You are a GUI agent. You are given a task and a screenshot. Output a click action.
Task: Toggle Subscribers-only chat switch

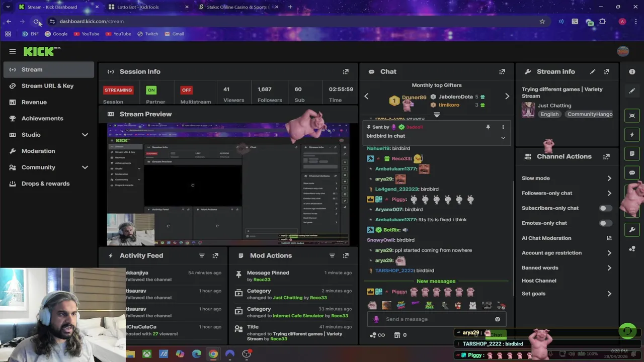click(x=605, y=208)
